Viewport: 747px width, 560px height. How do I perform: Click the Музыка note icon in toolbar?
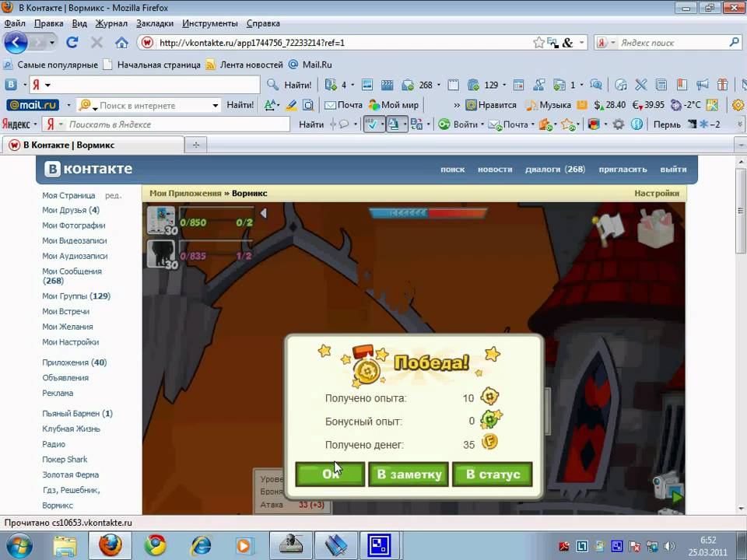548,105
